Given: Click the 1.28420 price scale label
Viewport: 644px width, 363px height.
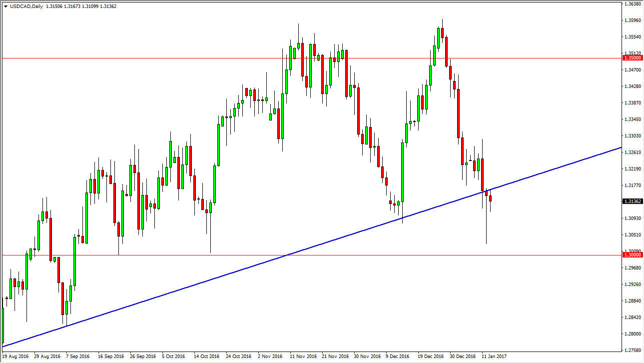Looking at the screenshot, I should point(633,317).
